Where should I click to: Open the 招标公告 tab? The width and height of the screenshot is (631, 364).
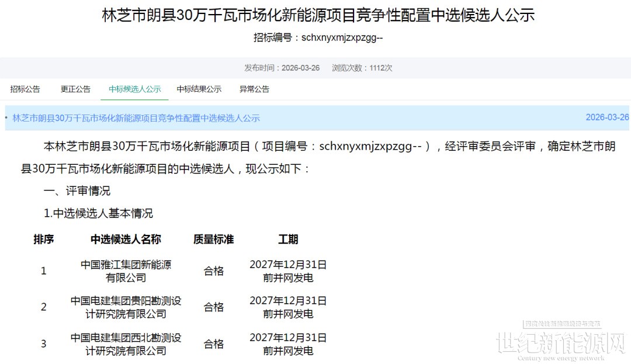25,89
